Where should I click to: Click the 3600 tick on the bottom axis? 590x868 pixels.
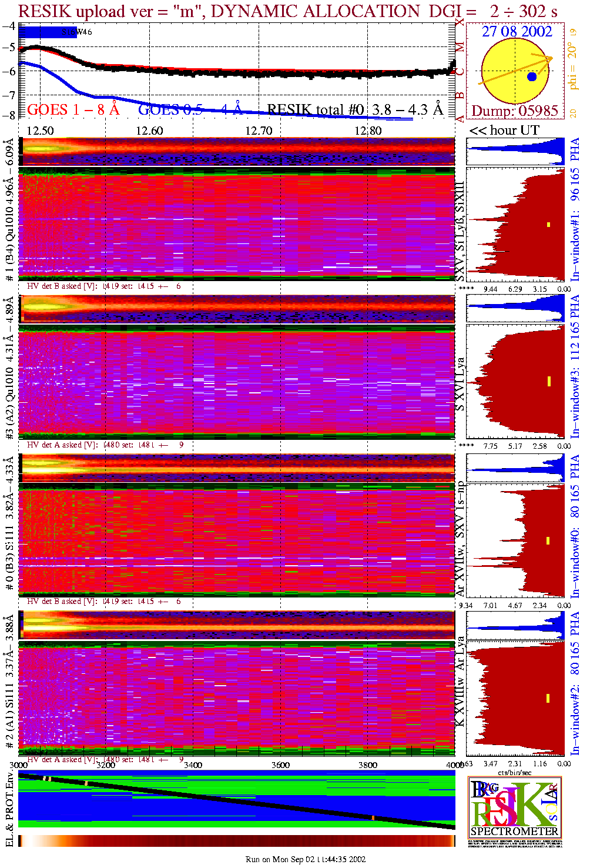[280, 765]
